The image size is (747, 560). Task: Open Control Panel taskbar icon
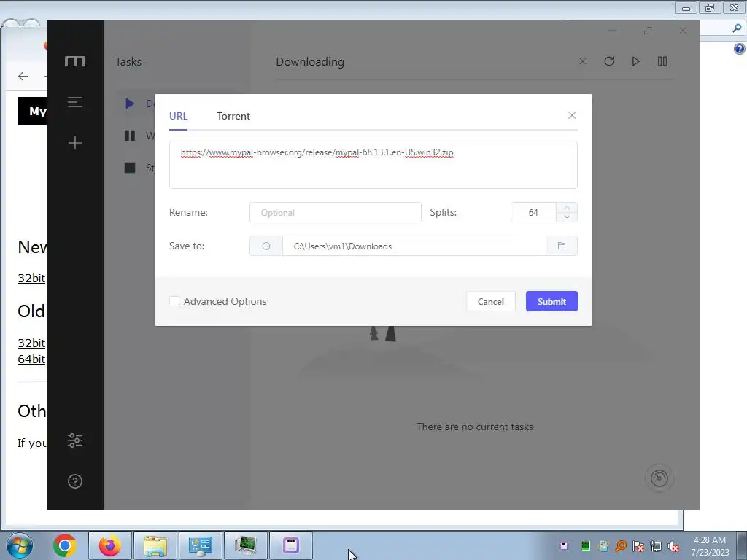pyautogui.click(x=200, y=545)
